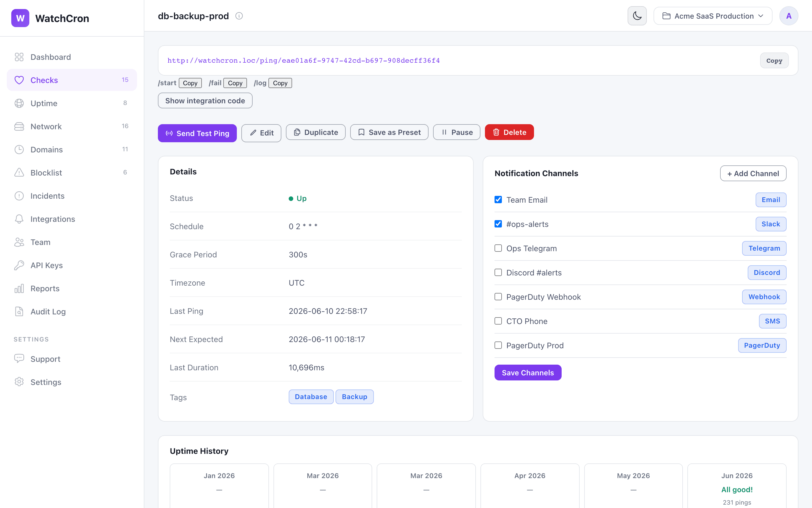This screenshot has height=508, width=812.
Task: Click the Backup tag
Action: (354, 397)
